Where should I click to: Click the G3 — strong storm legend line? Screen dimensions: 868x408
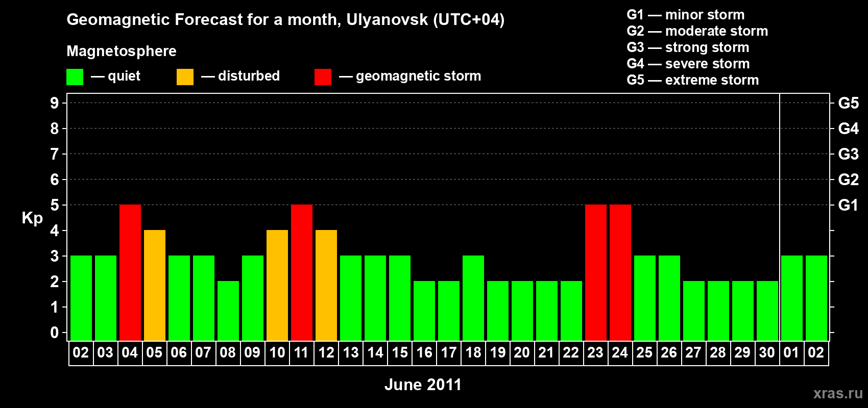[688, 47]
